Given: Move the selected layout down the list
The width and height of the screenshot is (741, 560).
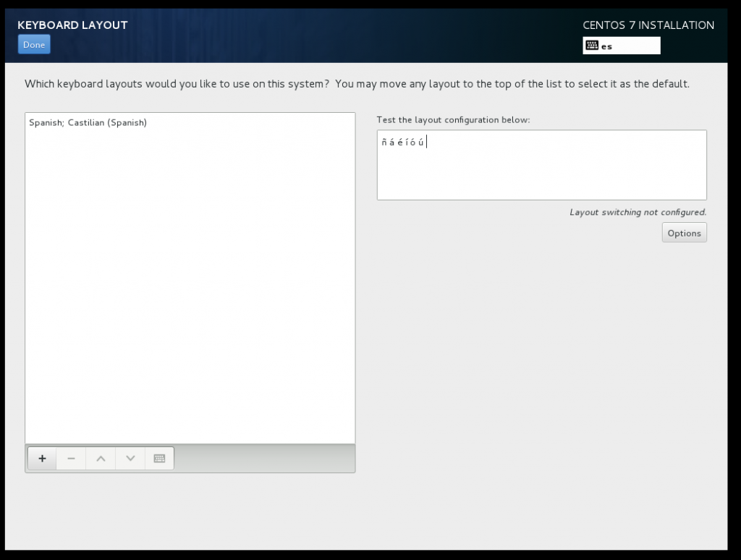Looking at the screenshot, I should tap(130, 458).
